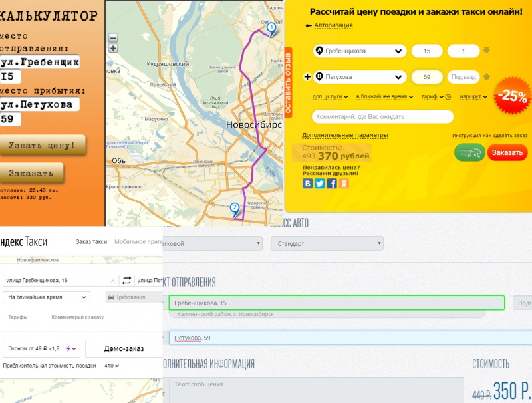Click 370 рублей price text
The image size is (532, 403).
tap(343, 156)
